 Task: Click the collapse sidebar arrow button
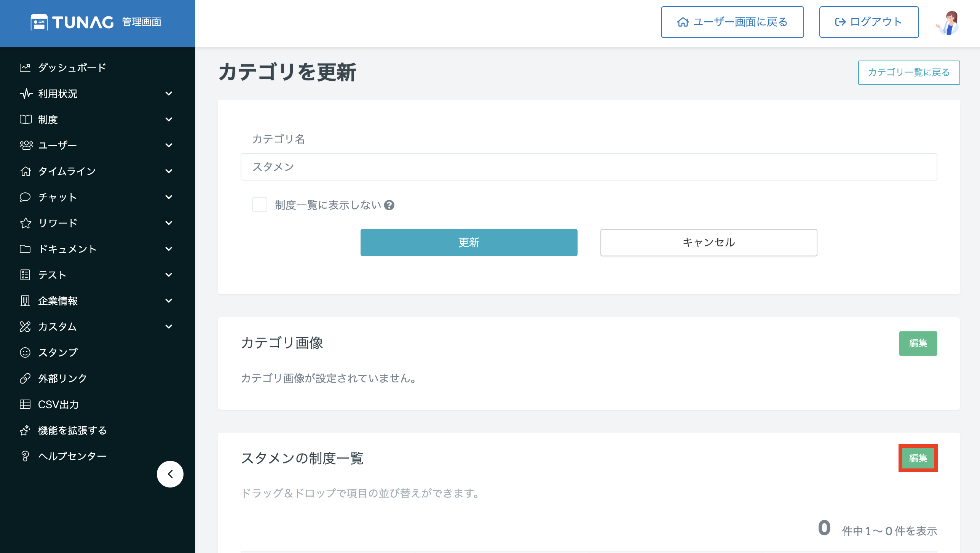pyautogui.click(x=170, y=473)
